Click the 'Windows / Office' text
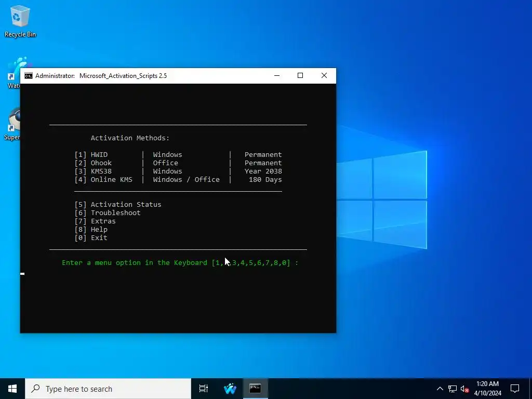The image size is (532, 399). point(187,179)
